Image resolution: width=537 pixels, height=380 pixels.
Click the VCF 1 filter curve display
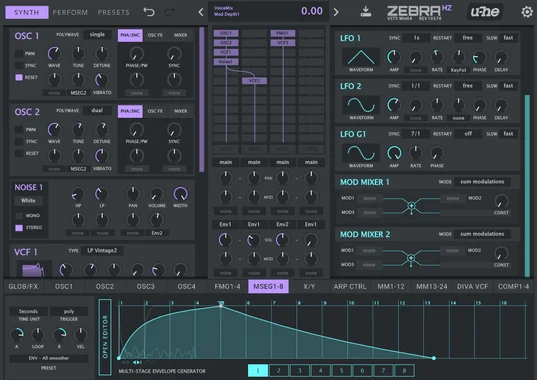tap(33, 269)
